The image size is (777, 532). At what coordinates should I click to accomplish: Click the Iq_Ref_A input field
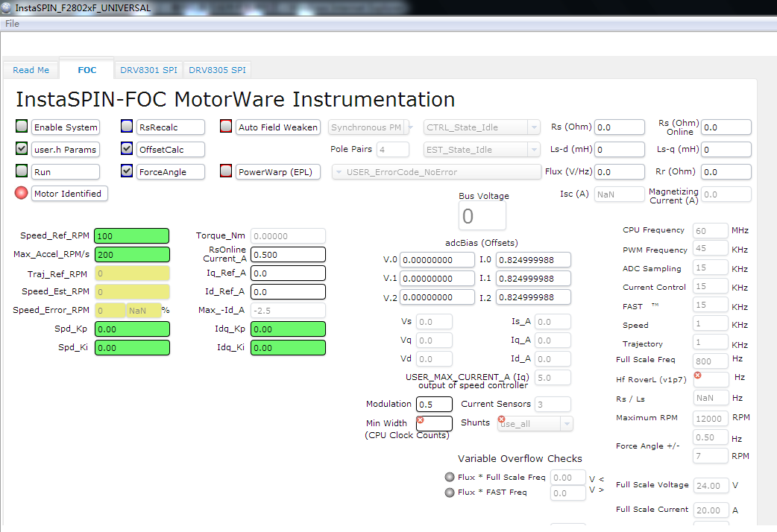point(288,273)
